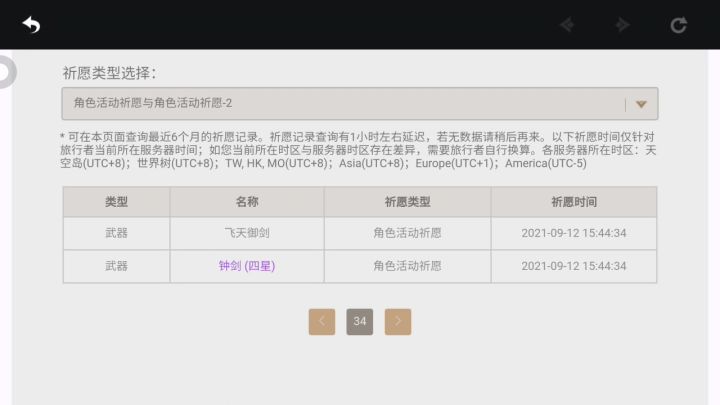Open the wish type dropdown
720x405 pixels.
(360, 103)
